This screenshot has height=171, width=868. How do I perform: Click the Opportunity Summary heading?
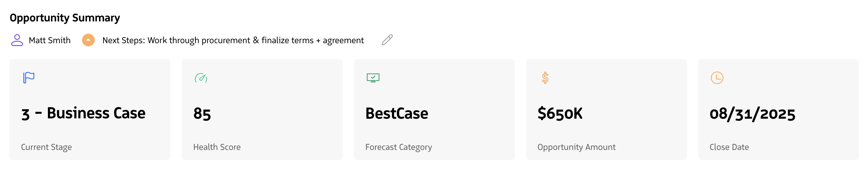pos(65,18)
